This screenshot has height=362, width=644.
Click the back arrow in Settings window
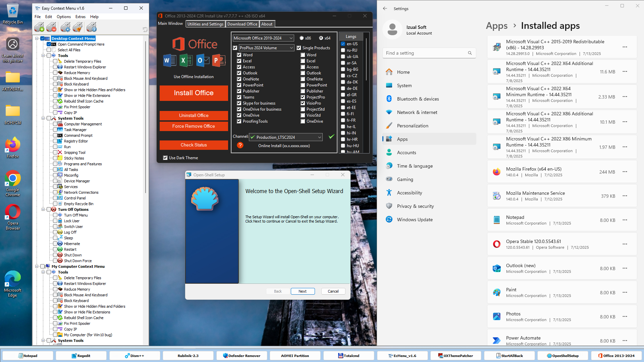(x=385, y=9)
